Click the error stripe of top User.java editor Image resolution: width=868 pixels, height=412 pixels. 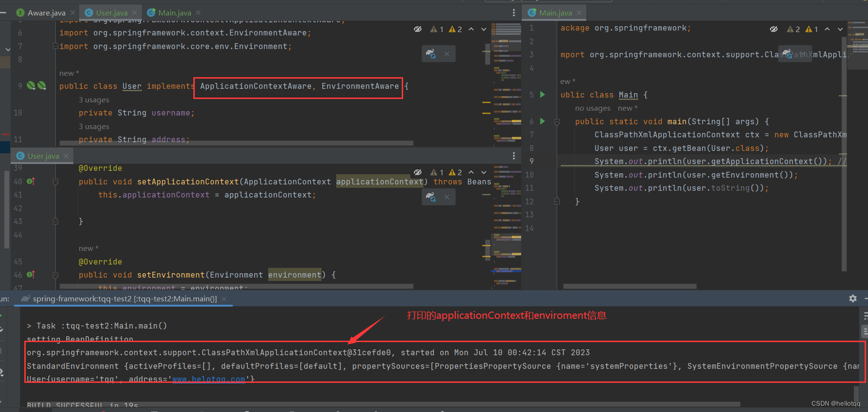[487, 82]
